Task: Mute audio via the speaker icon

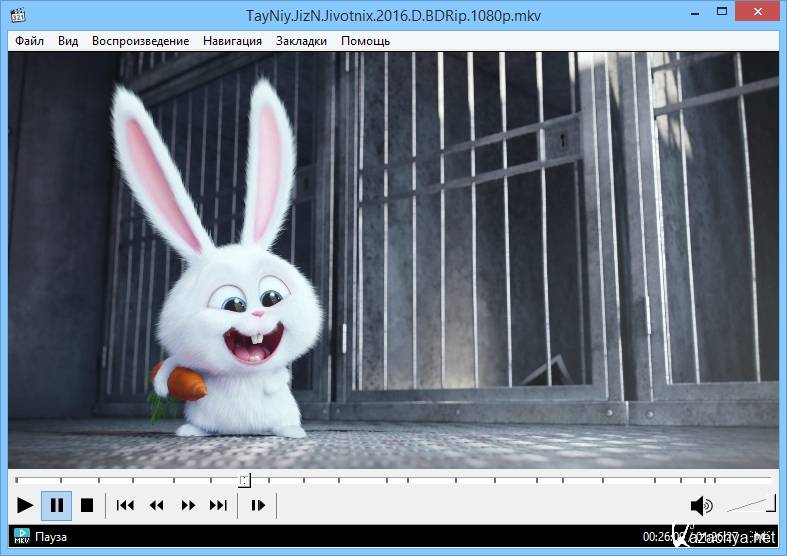Action: [701, 506]
